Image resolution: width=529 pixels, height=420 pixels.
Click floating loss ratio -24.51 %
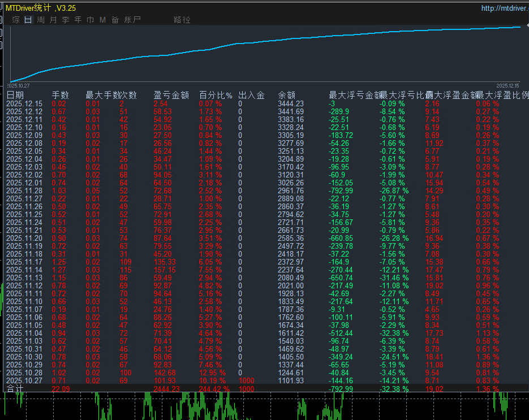(x=394, y=357)
